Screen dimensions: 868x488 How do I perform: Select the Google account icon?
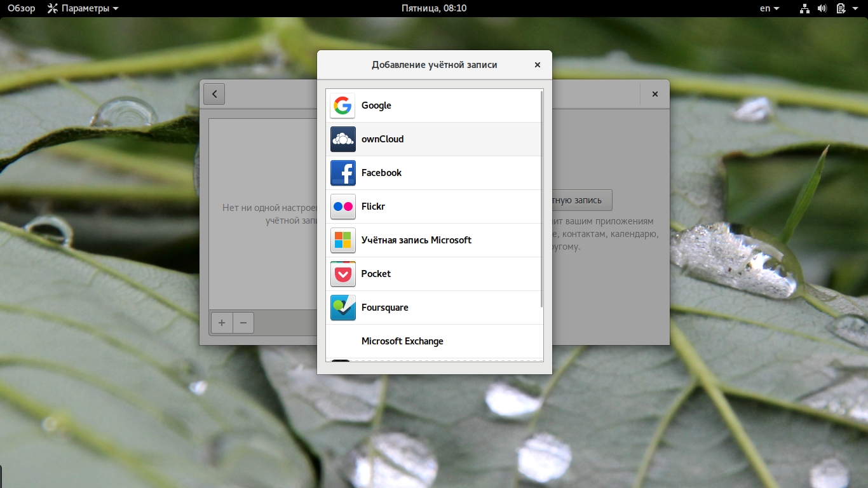pos(342,105)
